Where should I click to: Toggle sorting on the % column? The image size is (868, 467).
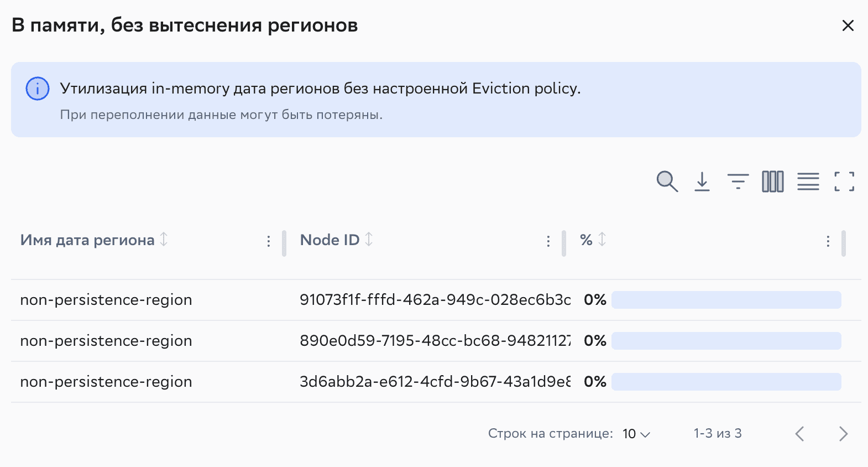click(x=603, y=240)
